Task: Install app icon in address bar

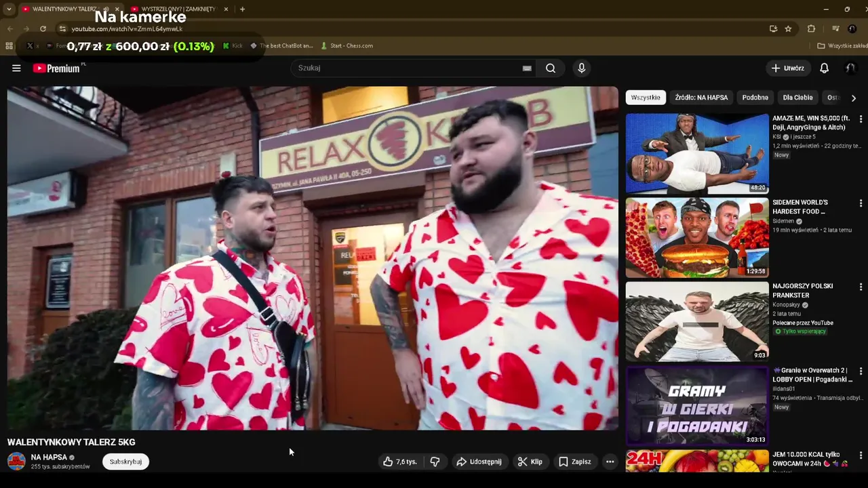Action: point(773,28)
